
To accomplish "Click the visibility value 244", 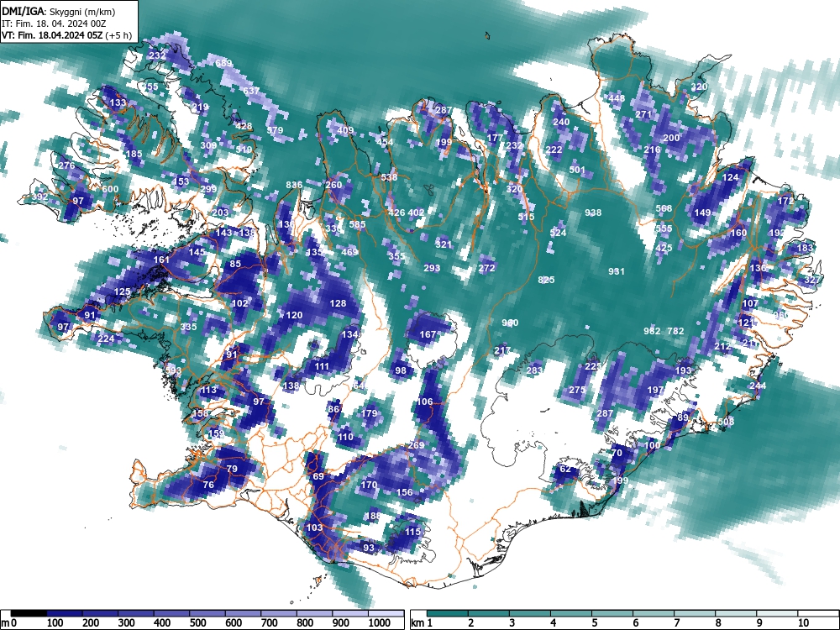I will 758,386.
